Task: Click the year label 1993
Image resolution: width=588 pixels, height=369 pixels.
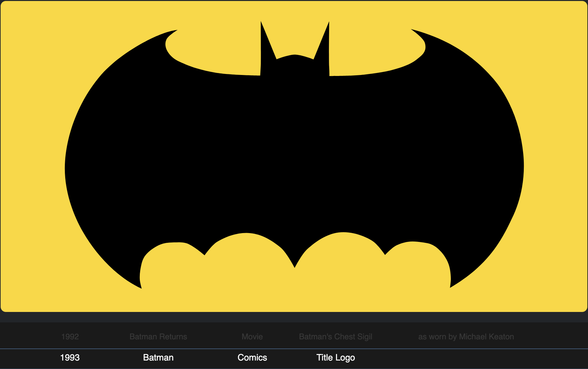Action: point(70,358)
